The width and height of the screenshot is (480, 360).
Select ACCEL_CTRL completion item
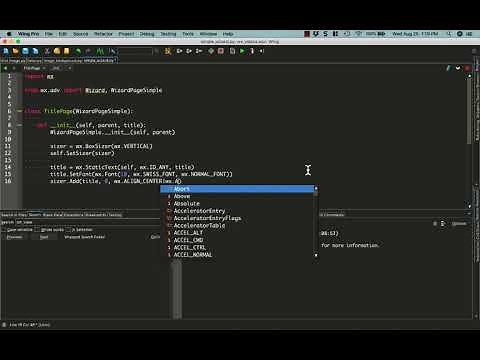237,248
